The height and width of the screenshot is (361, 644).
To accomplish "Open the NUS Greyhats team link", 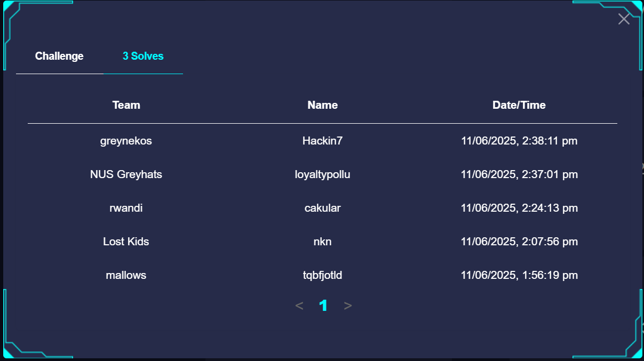I will pos(126,174).
